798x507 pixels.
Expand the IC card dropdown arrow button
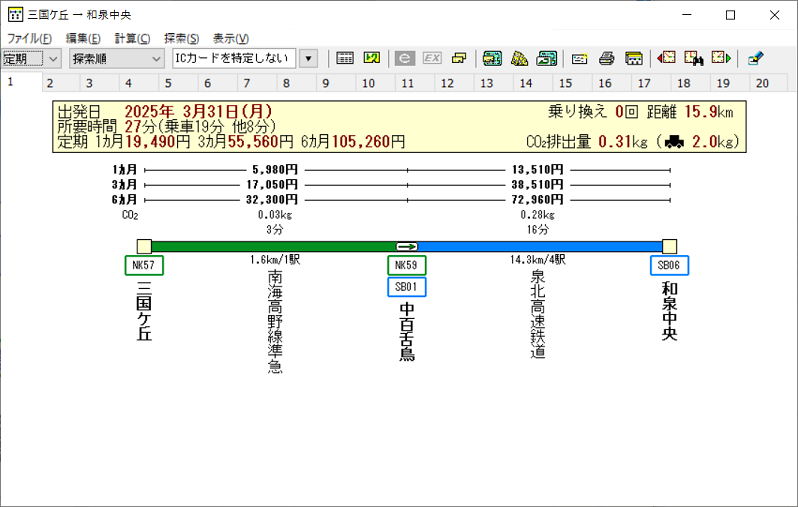click(x=308, y=59)
